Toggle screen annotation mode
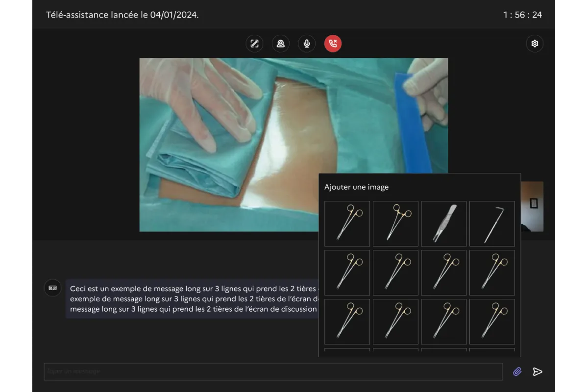 [254, 44]
